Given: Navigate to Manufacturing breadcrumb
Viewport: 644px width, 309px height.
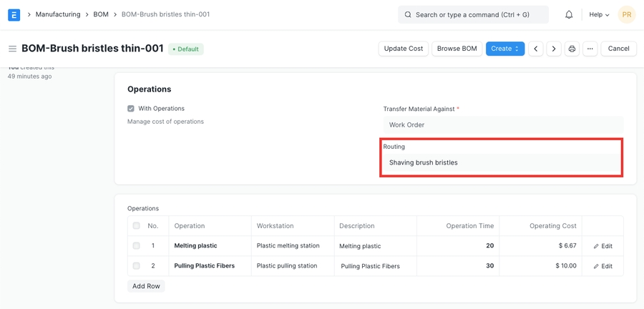Looking at the screenshot, I should click(58, 14).
